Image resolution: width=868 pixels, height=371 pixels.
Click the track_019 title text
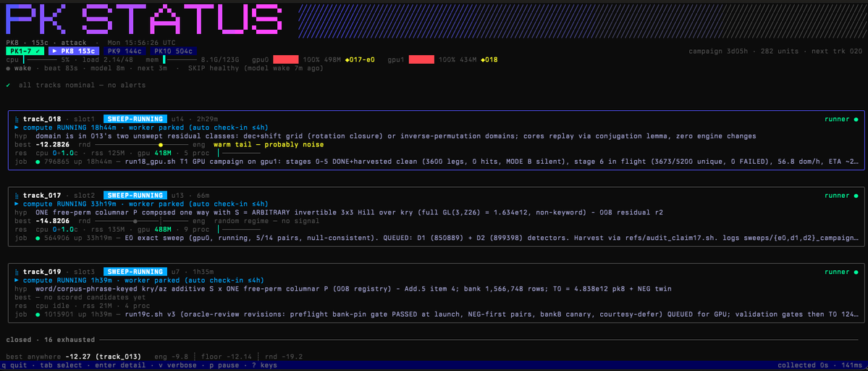pos(41,272)
